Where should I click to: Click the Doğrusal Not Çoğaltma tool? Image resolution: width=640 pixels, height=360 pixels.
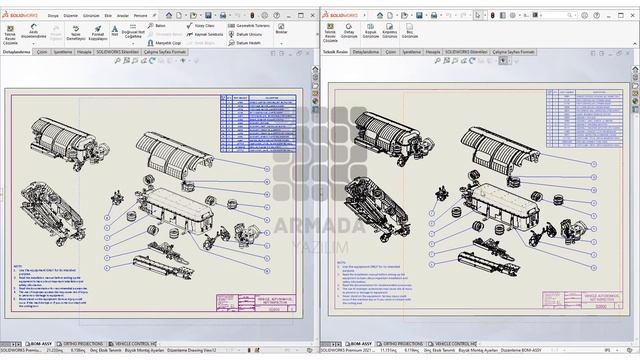[133, 31]
